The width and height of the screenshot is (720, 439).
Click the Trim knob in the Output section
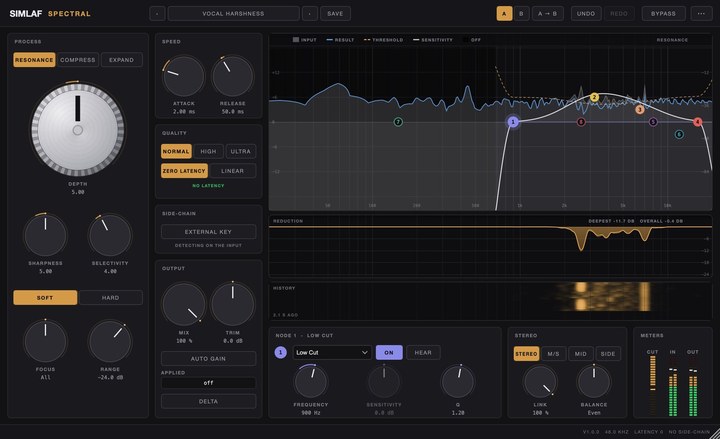pyautogui.click(x=233, y=304)
